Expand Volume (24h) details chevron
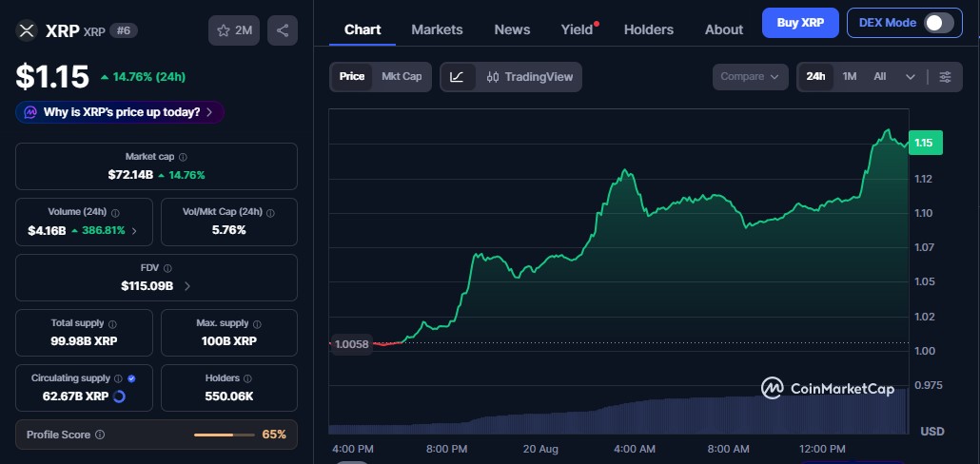Screen dimensions: 980x464 134,231
